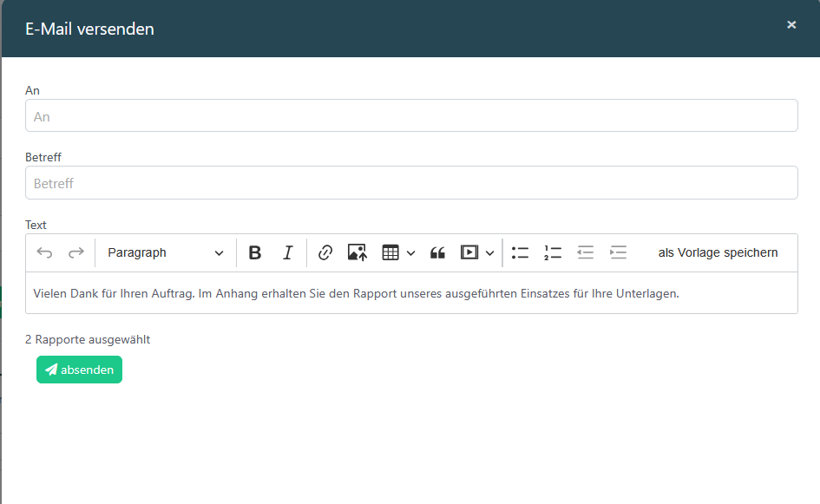This screenshot has height=504, width=820.
Task: Open the Paragraph heading dropdown
Action: tap(165, 253)
